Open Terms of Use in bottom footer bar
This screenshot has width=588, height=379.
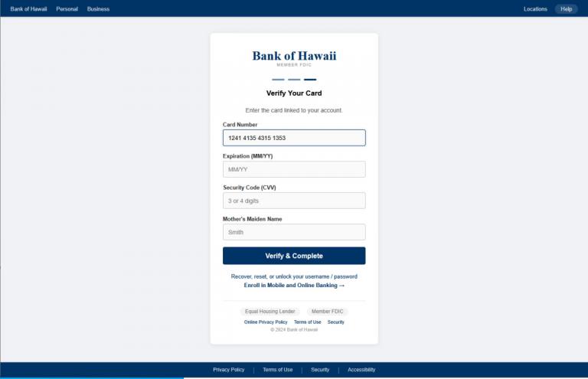[277, 370]
